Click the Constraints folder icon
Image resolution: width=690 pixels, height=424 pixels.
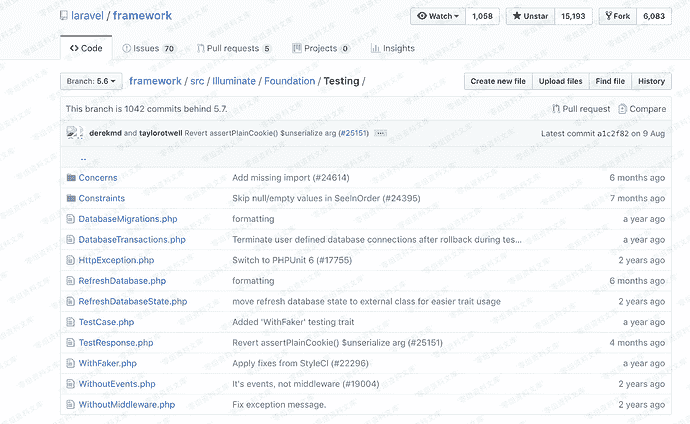tap(71, 198)
